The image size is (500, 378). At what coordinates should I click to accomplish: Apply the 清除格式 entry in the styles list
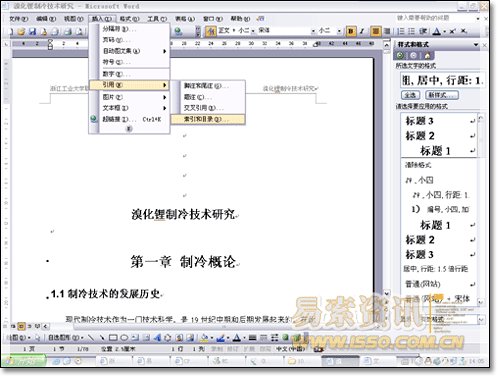[439, 165]
